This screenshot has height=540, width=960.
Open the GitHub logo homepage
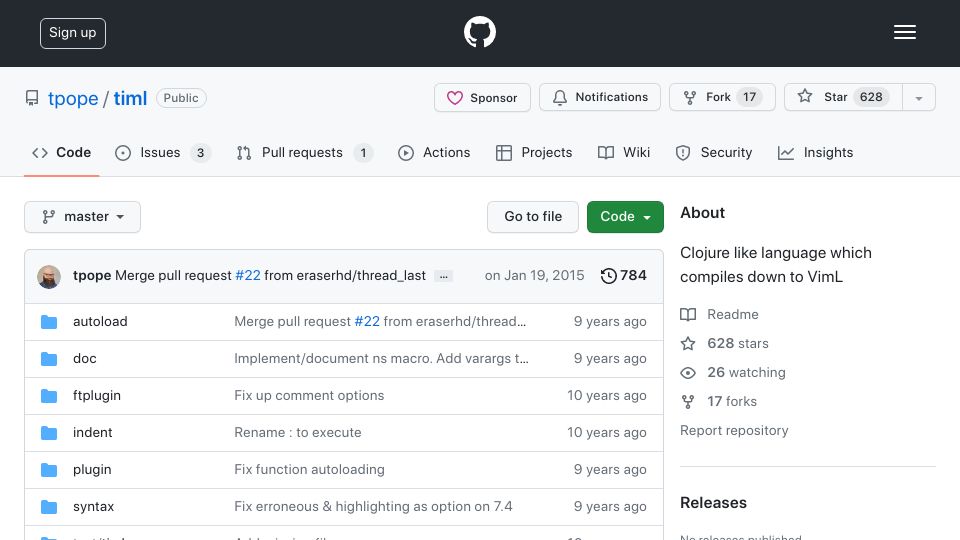479,32
